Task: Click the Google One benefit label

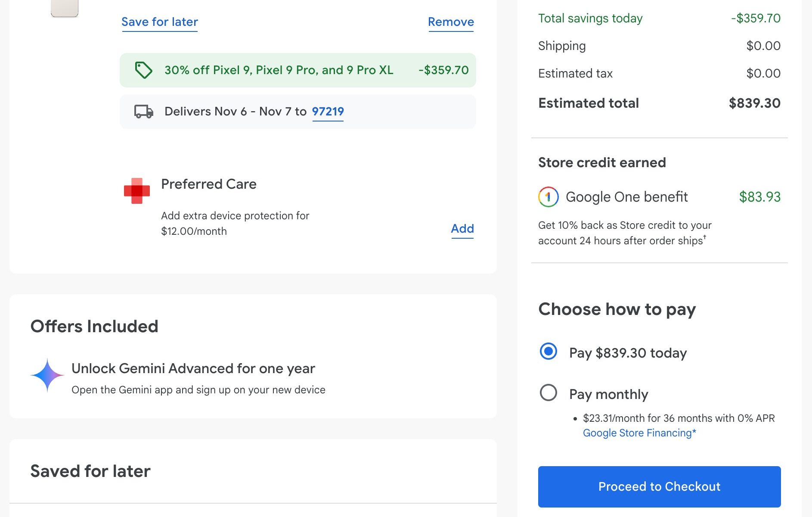Action: click(x=626, y=197)
